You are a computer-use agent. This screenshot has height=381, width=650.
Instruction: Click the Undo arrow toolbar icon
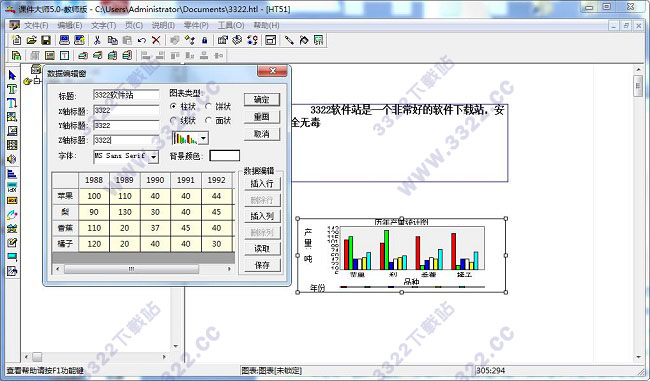(142, 40)
